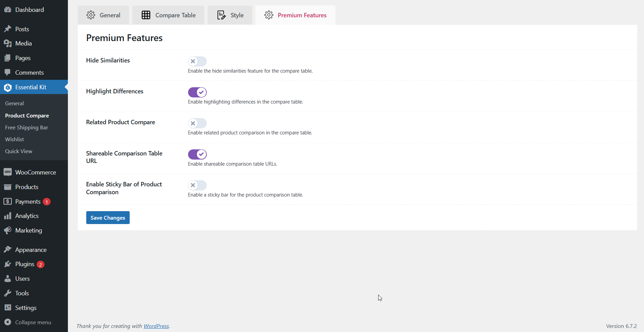
Task: Click the Analytics bar chart icon
Action: pos(7,216)
